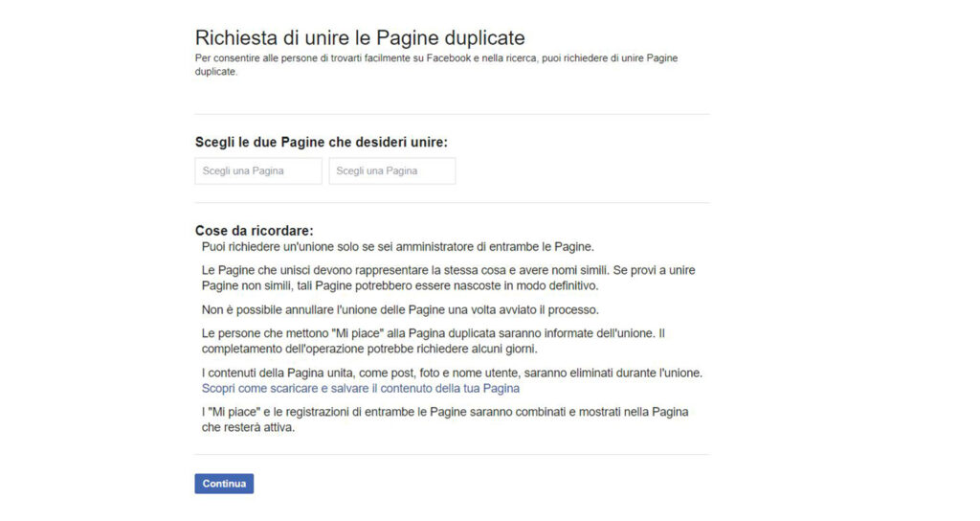Click 'I contenuti della Pagina unita' sentence

point(452,373)
